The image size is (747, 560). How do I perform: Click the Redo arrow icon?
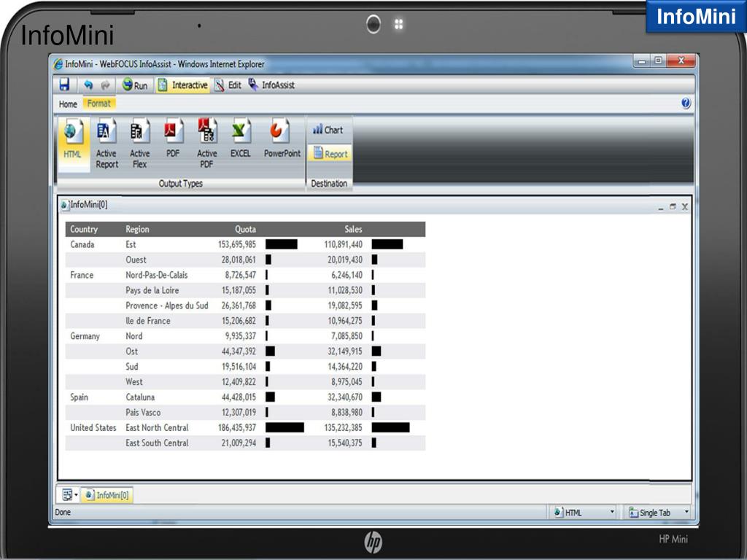(x=105, y=85)
